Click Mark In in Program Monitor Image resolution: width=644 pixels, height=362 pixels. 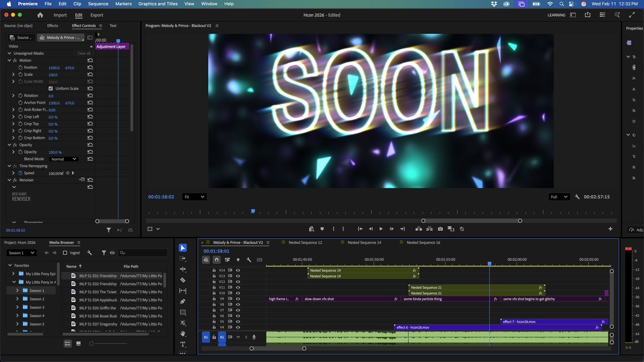(x=333, y=229)
